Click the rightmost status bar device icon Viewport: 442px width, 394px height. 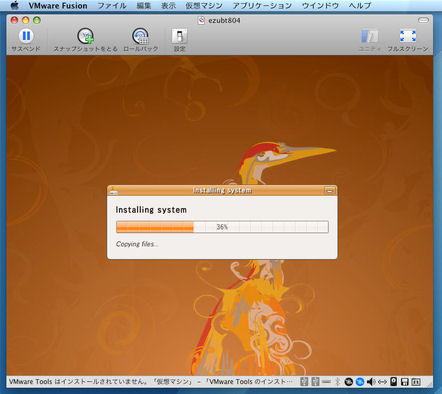click(416, 382)
